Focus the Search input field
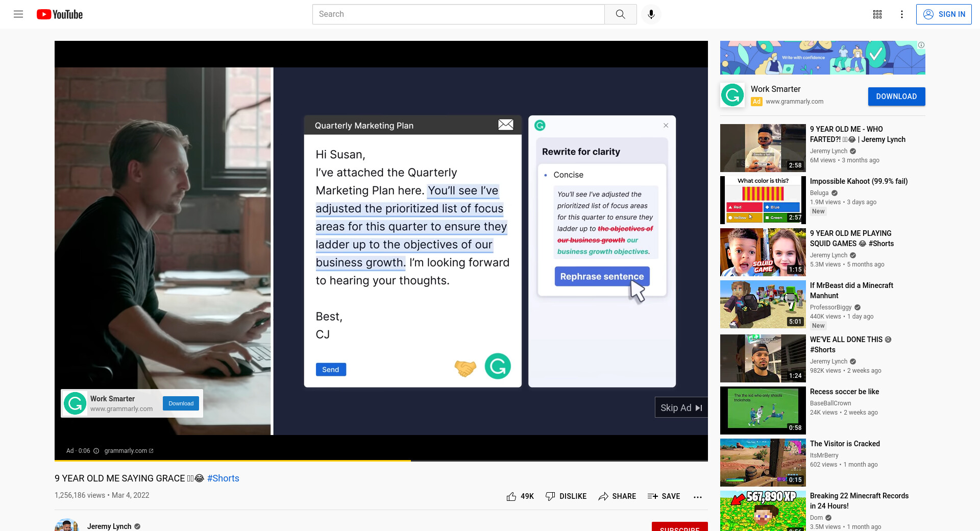Viewport: 980px width, 531px height. [x=458, y=14]
